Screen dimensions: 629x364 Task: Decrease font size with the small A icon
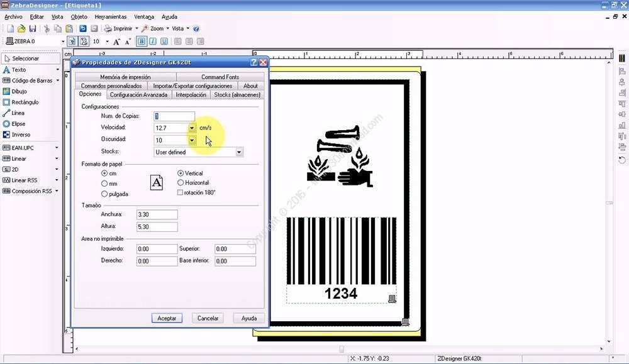(x=128, y=41)
